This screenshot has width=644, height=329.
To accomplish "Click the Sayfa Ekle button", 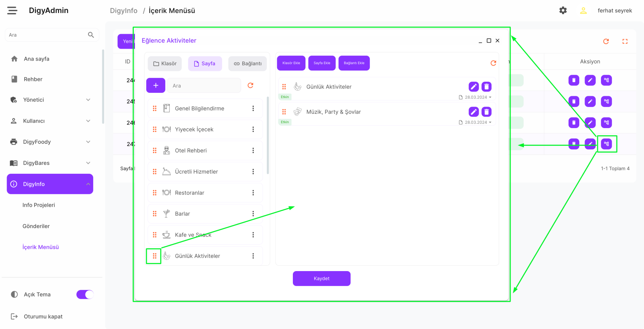I will [322, 63].
